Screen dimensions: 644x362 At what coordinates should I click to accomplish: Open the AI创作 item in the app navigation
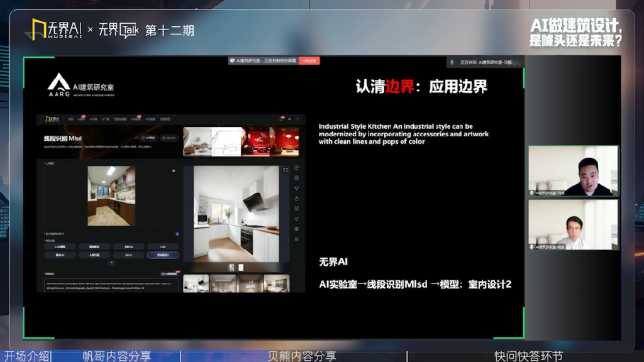[x=81, y=119]
